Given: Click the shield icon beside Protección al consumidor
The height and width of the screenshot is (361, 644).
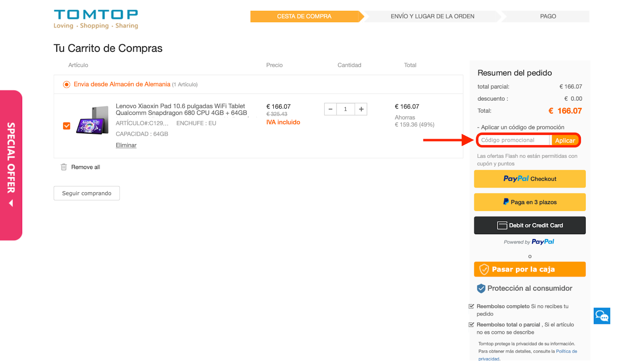Looking at the screenshot, I should pos(481,288).
